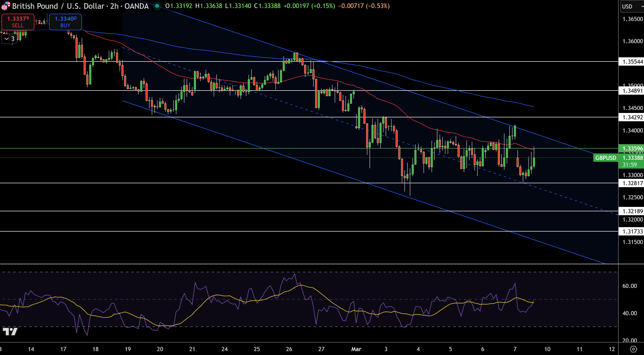Select the green 1.33596 price level label

tap(631, 149)
